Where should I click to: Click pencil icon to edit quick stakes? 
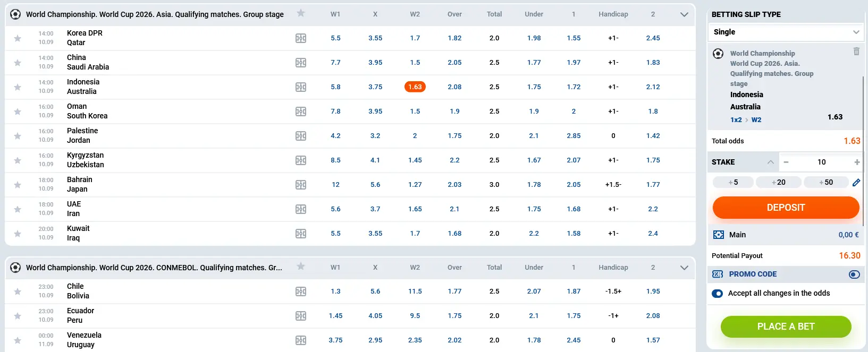(856, 183)
